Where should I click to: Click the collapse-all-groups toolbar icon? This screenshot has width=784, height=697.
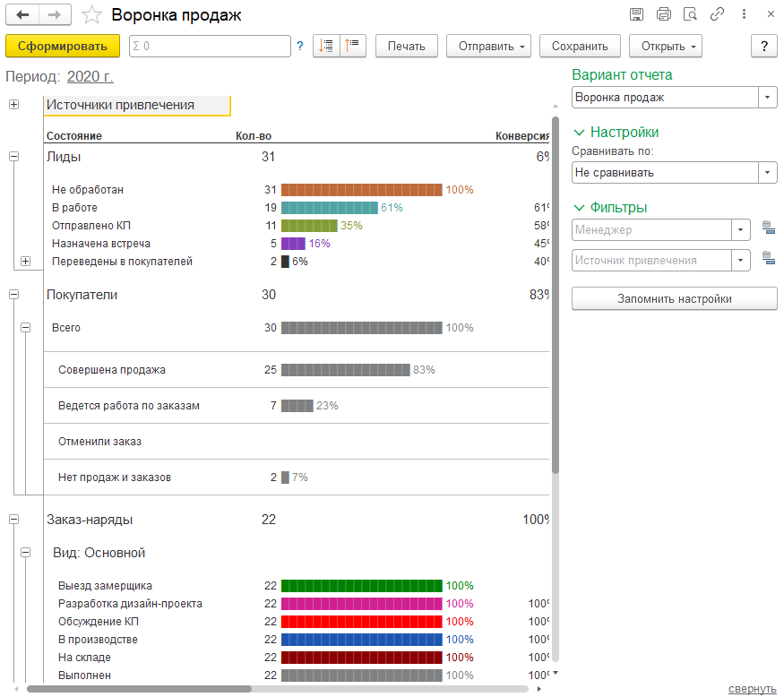353,46
